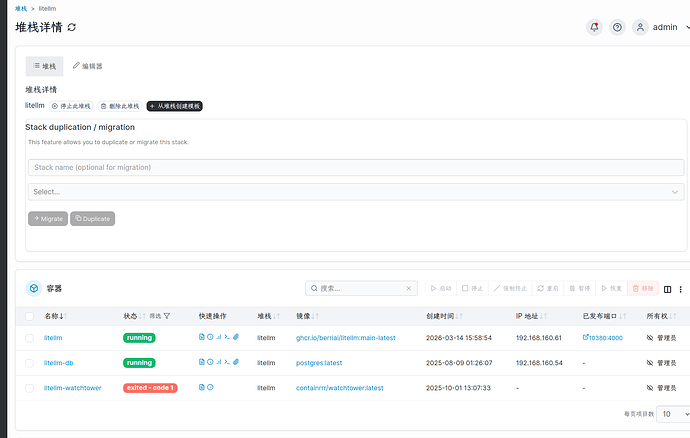
Task: Check the litellm-watchtower row checkbox
Action: coord(29,388)
